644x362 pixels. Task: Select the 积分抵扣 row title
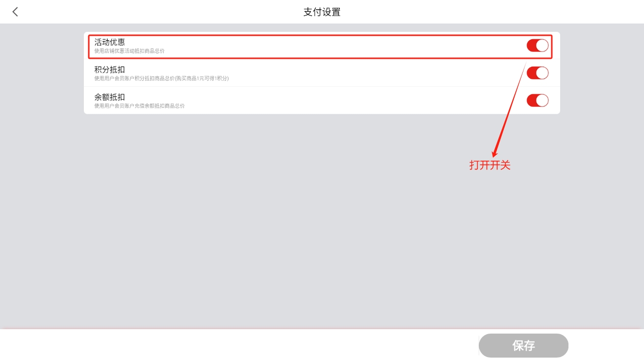point(109,70)
